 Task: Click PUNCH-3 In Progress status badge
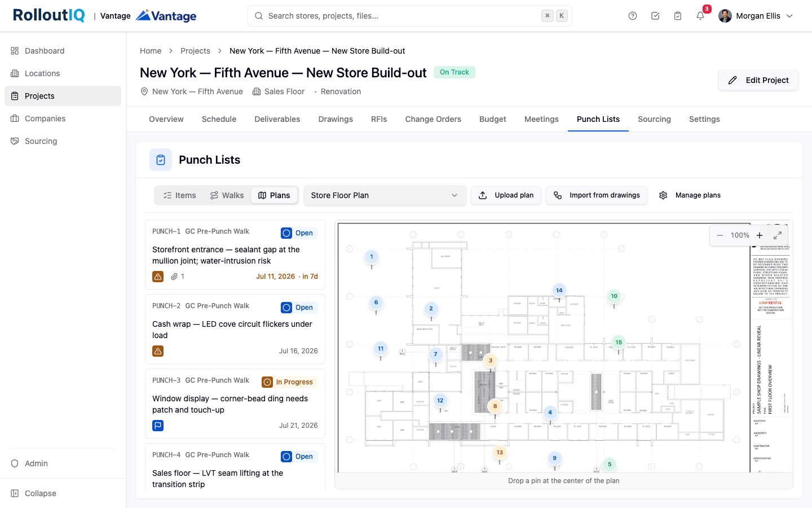[289, 382]
